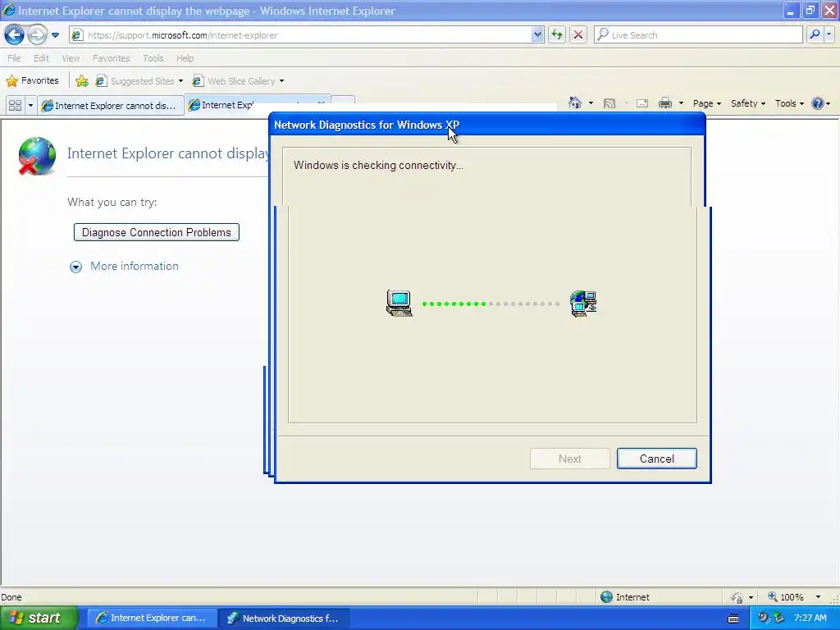Minimize the Internet Explorer window

[x=791, y=11]
